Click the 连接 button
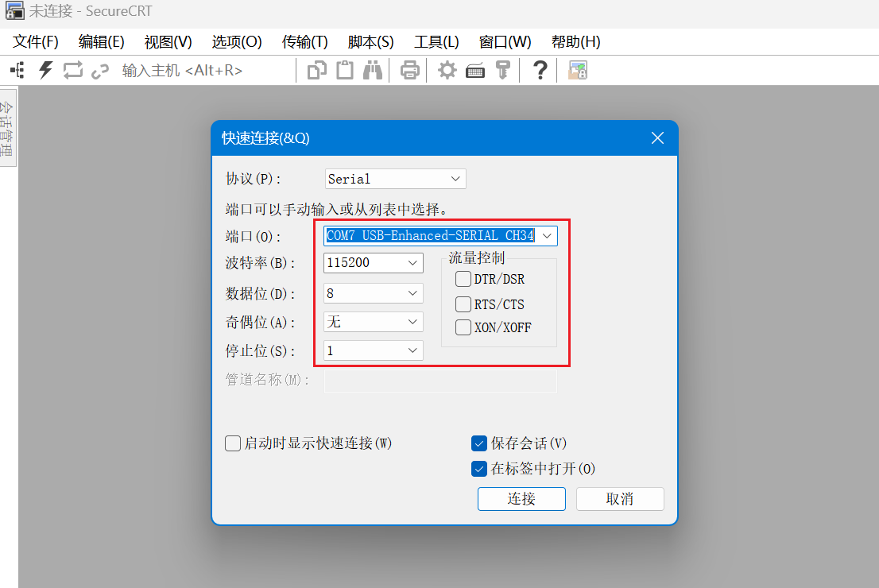This screenshot has height=588, width=879. 521,499
